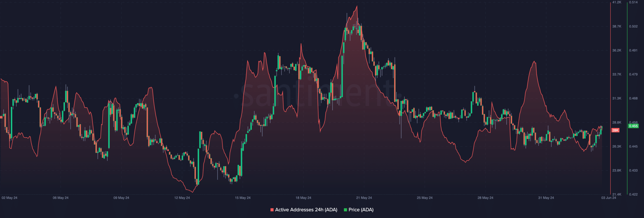644x218 pixels.
Task: Click the 28.8K axis value
Action: (617, 122)
